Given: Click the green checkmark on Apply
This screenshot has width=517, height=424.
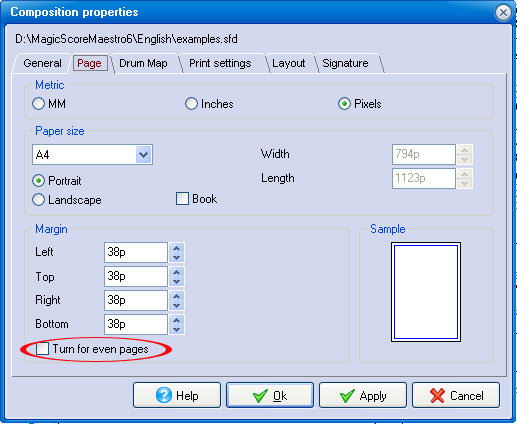Looking at the screenshot, I should pyautogui.click(x=347, y=396).
